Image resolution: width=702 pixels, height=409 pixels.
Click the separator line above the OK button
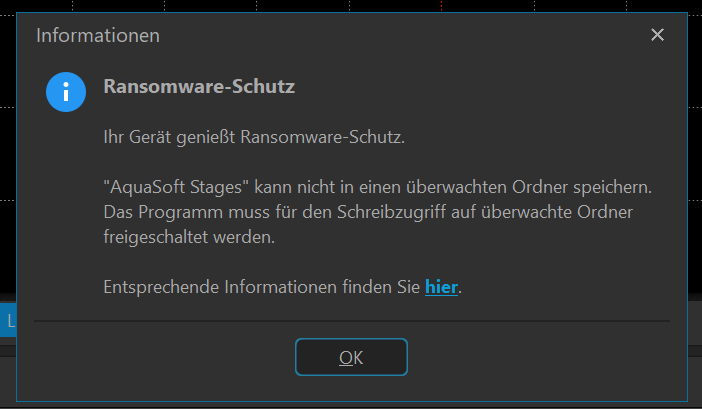click(351, 321)
